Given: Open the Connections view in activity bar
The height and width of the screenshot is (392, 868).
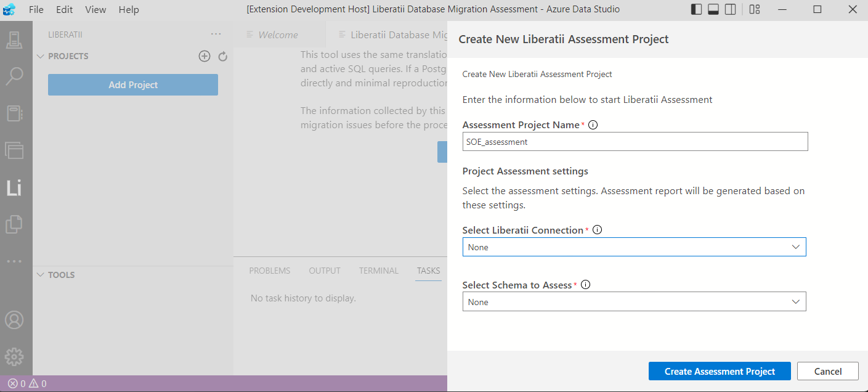Looking at the screenshot, I should pyautogui.click(x=14, y=41).
